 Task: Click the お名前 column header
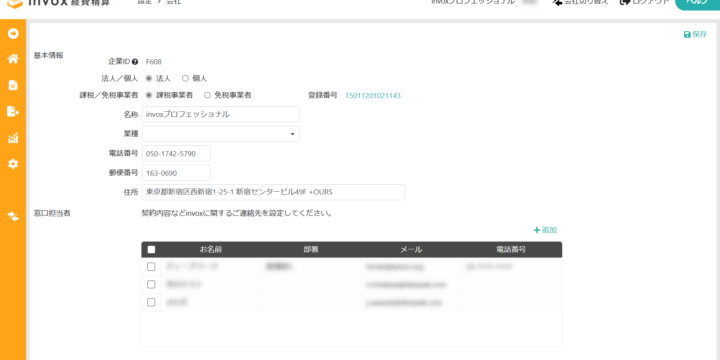211,250
